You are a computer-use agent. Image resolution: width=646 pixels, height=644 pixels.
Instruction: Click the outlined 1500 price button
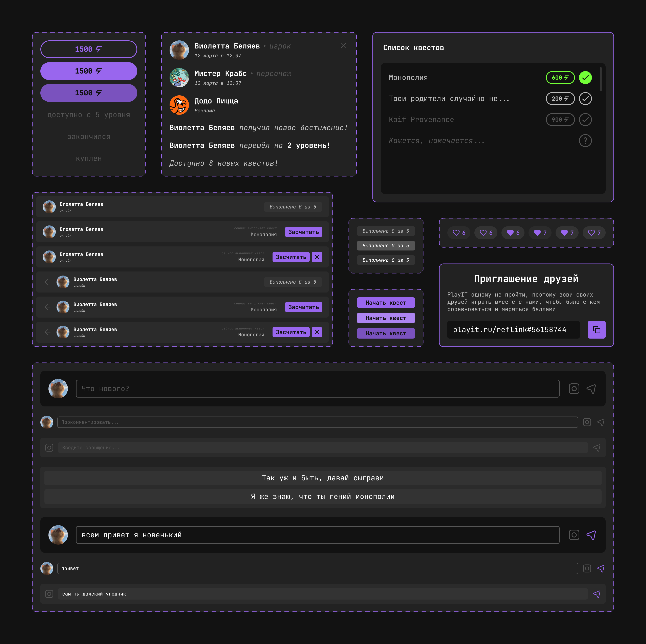pyautogui.click(x=89, y=49)
